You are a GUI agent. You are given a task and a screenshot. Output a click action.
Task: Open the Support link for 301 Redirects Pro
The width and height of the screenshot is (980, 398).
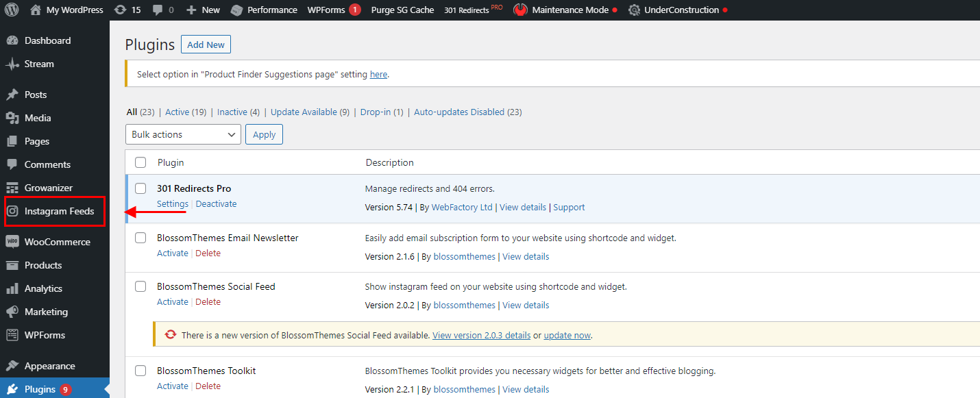pyautogui.click(x=569, y=207)
